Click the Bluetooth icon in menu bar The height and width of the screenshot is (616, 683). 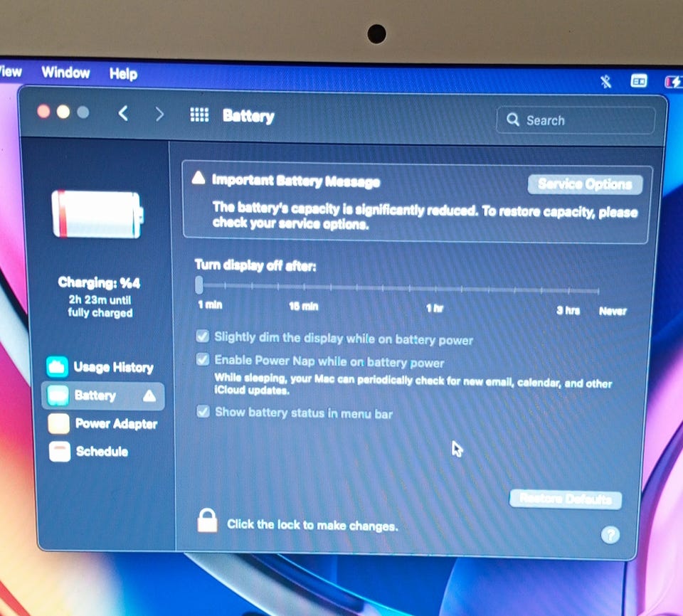[605, 81]
